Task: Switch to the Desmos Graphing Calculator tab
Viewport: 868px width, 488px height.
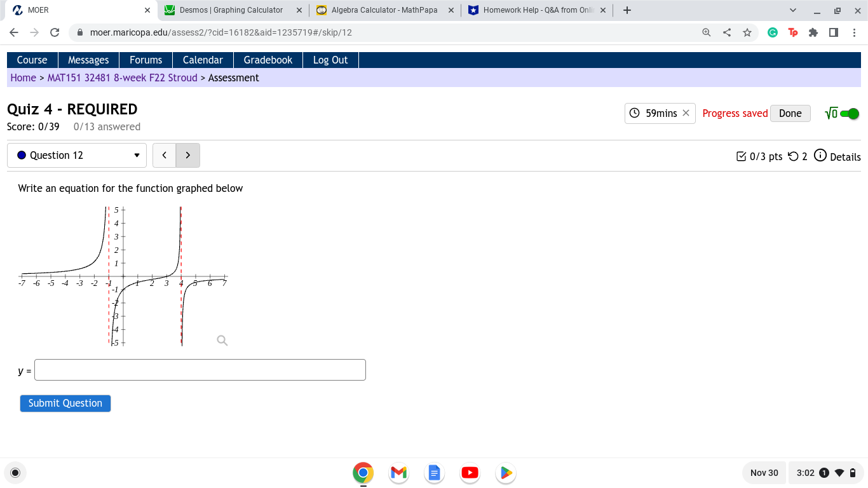Action: tap(229, 10)
